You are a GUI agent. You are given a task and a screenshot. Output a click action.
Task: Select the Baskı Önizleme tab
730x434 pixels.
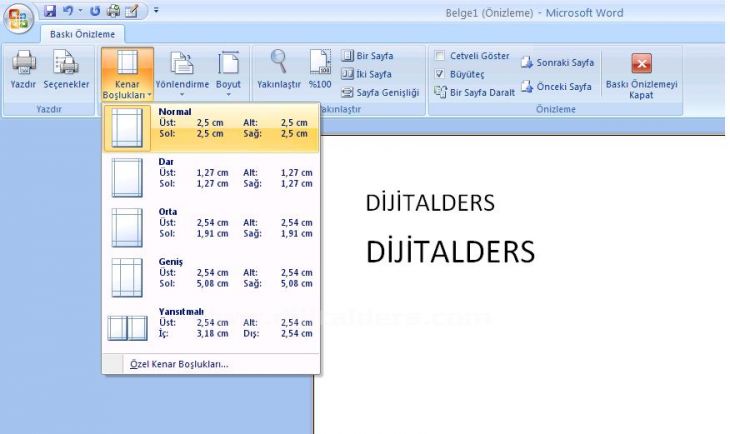[82, 34]
